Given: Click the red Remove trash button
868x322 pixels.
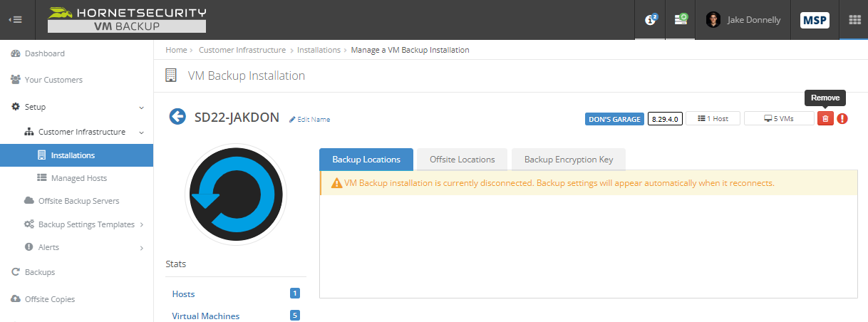Looking at the screenshot, I should (825, 119).
